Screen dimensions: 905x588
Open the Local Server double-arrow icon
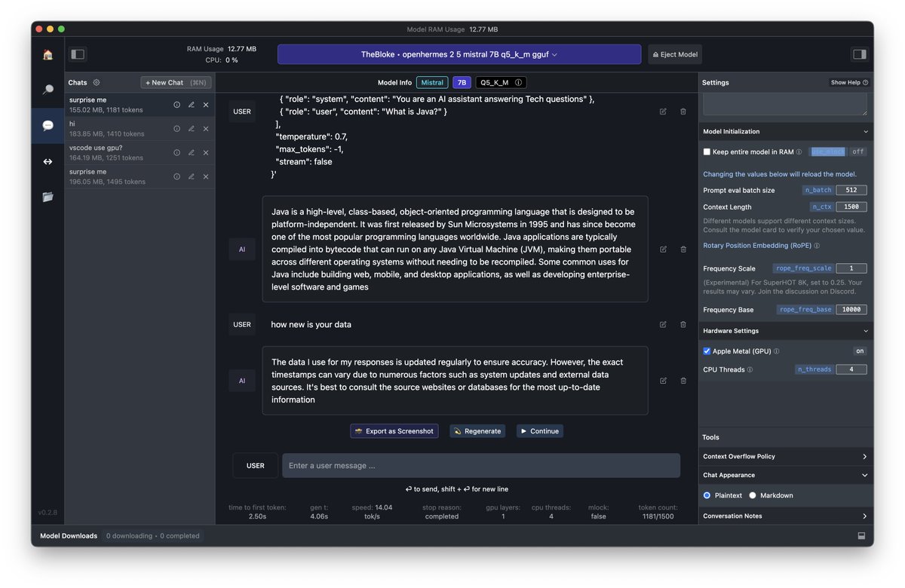pyautogui.click(x=48, y=161)
